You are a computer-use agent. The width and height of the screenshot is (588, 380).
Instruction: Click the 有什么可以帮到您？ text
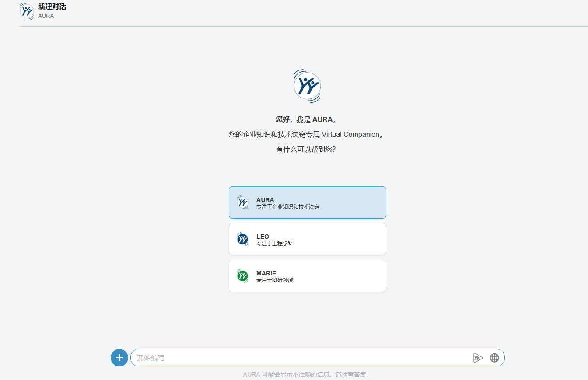[x=306, y=149]
